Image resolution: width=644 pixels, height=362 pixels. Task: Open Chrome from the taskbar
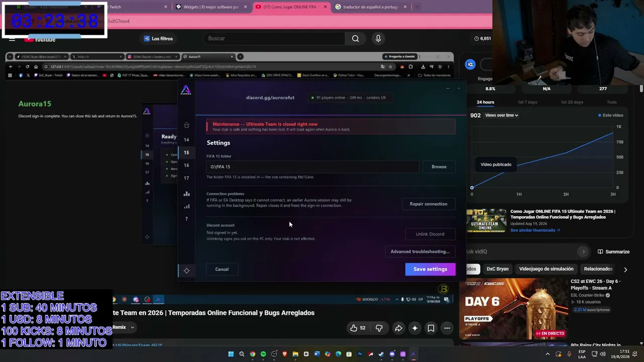[x=253, y=354]
